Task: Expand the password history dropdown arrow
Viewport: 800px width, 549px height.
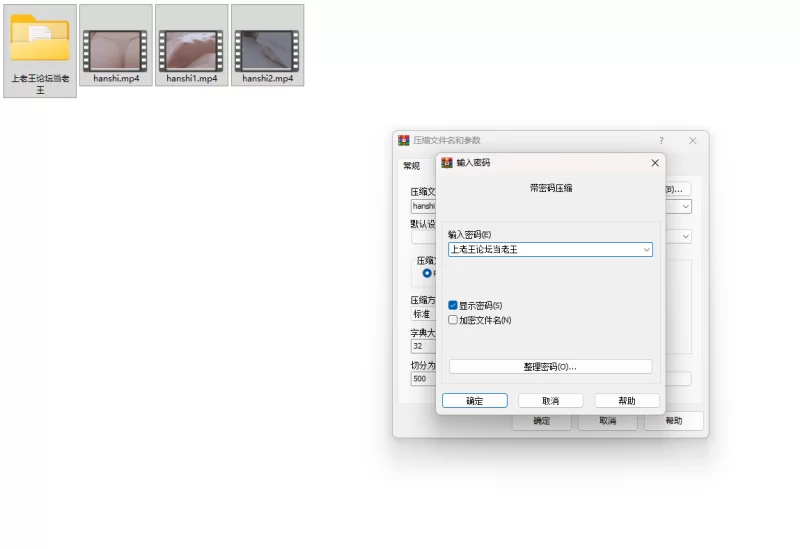Action: (x=646, y=249)
